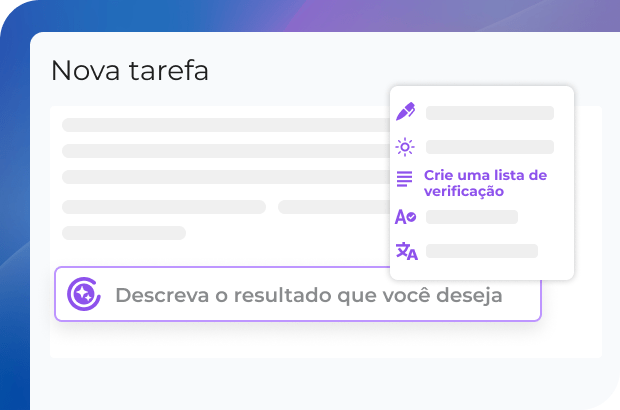This screenshot has width=620, height=410.
Task: Click the 'Descreva o resultado que você deseja' field
Action: click(308, 295)
